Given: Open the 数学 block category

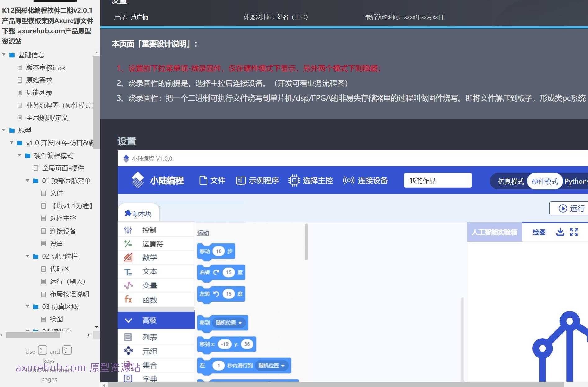Looking at the screenshot, I should [128, 257].
